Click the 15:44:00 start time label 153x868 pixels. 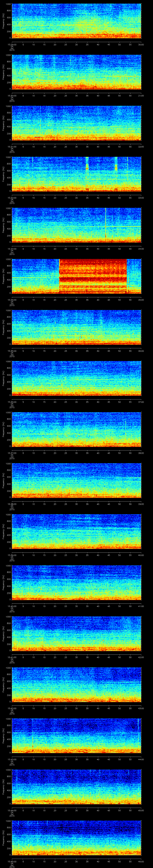pyautogui.click(x=12, y=810)
